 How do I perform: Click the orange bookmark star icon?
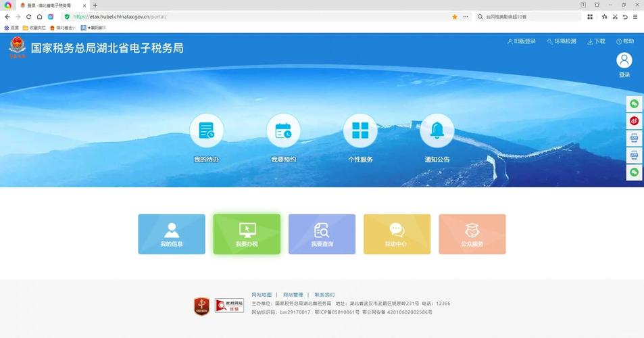point(455,17)
